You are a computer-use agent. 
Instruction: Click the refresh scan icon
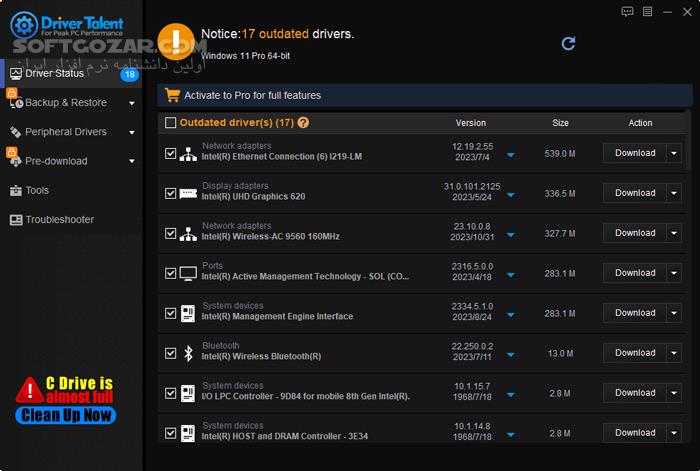[x=568, y=43]
